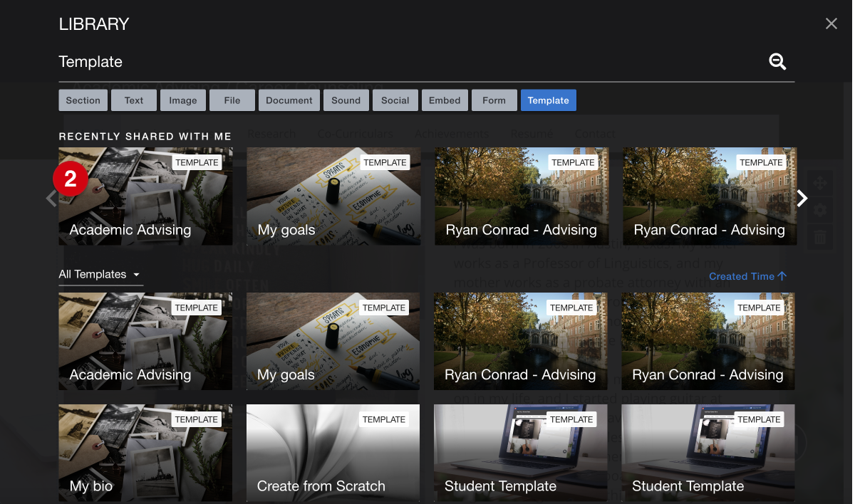The image size is (855, 504).
Task: Click the search magnifier icon
Action: [x=777, y=62]
